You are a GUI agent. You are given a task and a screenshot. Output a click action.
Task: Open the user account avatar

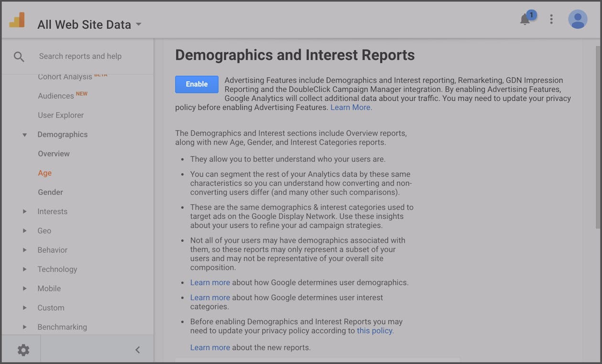pyautogui.click(x=578, y=19)
